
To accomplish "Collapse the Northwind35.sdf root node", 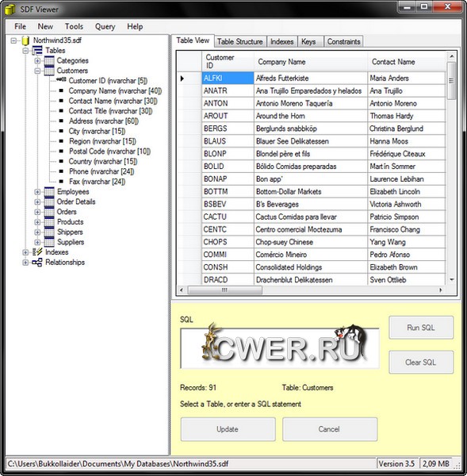I will [13, 40].
